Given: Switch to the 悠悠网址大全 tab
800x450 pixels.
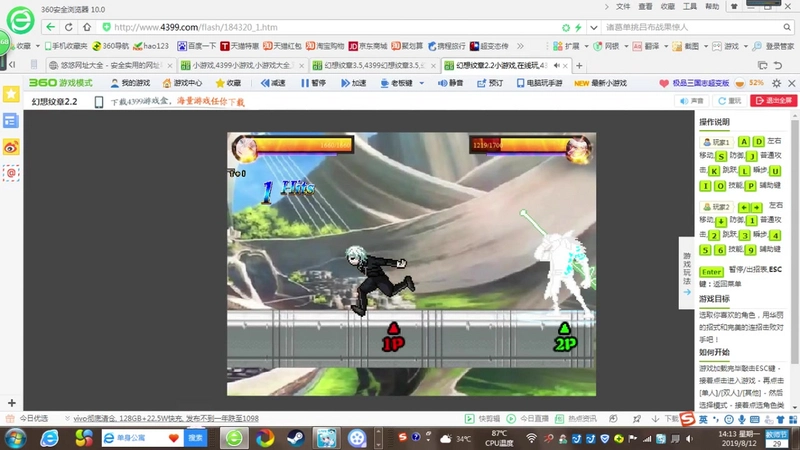Looking at the screenshot, I should click(x=111, y=65).
